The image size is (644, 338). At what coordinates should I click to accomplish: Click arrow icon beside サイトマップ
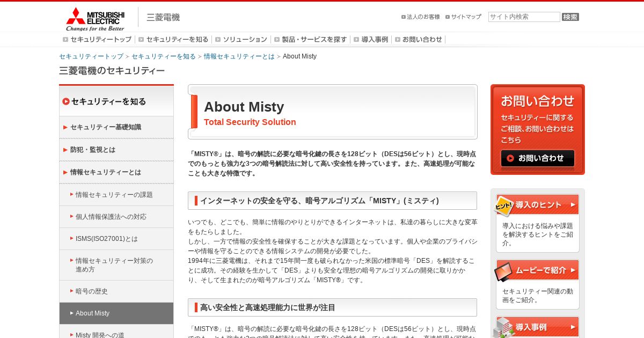point(448,17)
